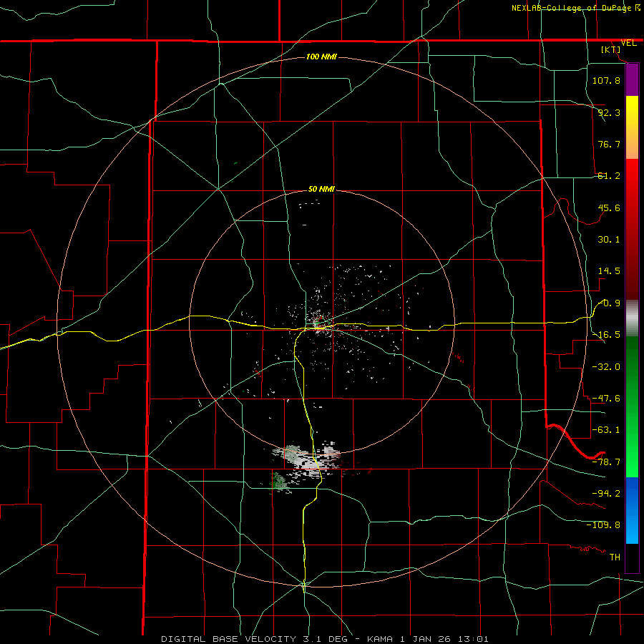This screenshot has height=644, width=644.
Task: Click the 50 NMI range ring label
Action: 321,190
